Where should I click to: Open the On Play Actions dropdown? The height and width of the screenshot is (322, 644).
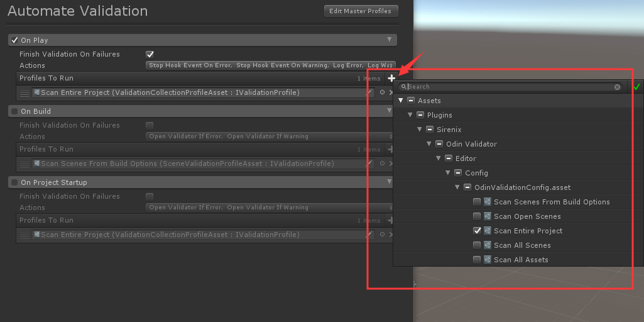[x=270, y=65]
